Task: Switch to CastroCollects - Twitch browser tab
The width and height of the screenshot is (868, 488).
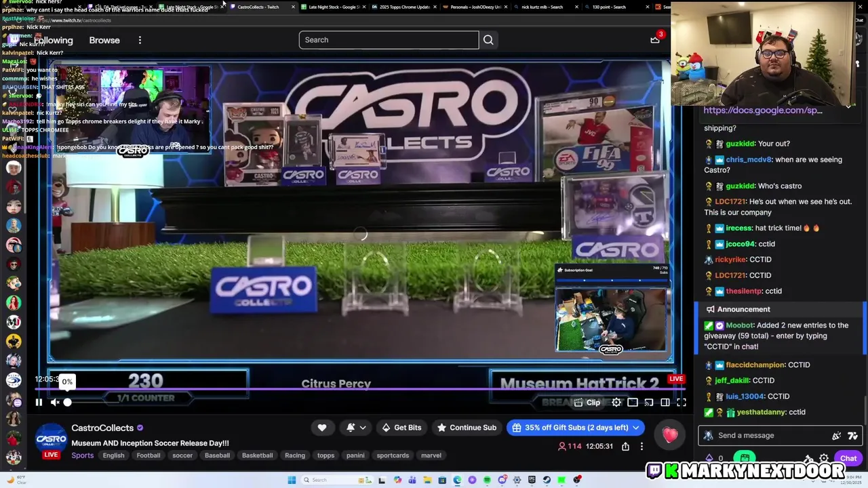Action: coord(262,7)
